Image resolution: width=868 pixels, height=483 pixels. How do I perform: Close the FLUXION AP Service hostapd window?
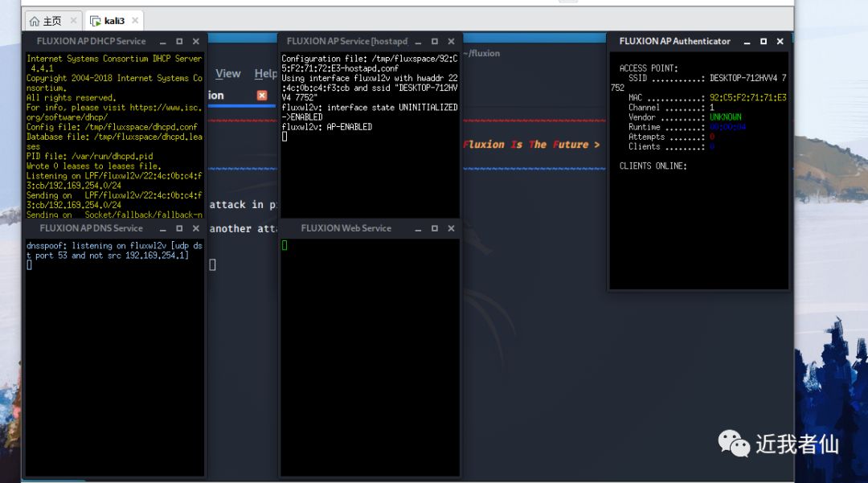(451, 42)
